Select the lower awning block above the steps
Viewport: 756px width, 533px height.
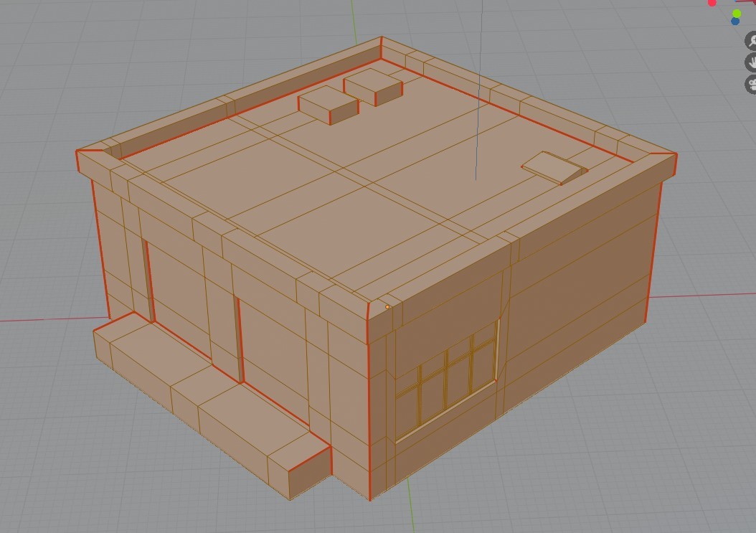pyautogui.click(x=143, y=344)
